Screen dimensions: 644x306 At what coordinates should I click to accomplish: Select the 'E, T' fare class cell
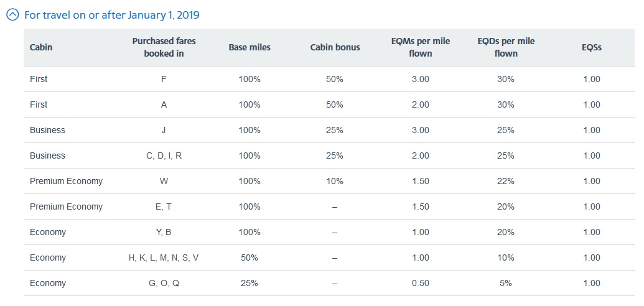click(x=164, y=206)
